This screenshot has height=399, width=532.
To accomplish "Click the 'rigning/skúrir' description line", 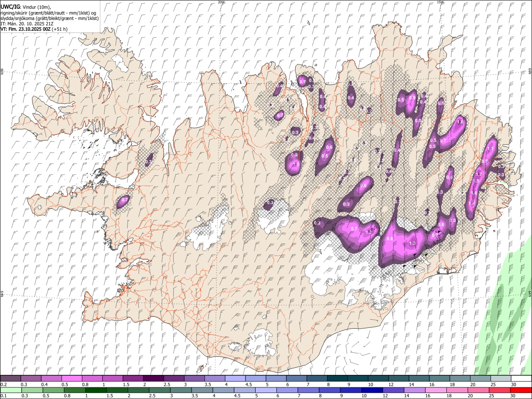I will click(x=49, y=13).
